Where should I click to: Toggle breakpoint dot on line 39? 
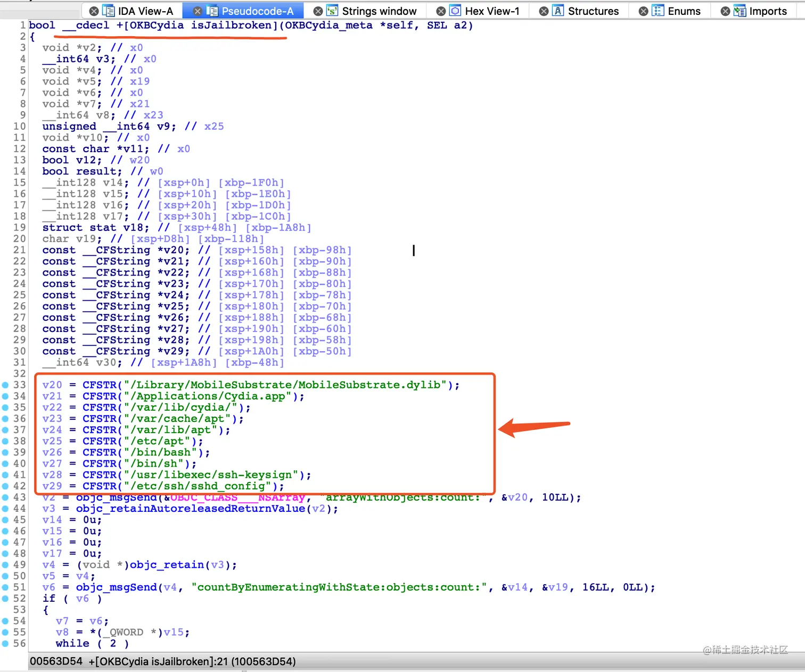(5, 452)
